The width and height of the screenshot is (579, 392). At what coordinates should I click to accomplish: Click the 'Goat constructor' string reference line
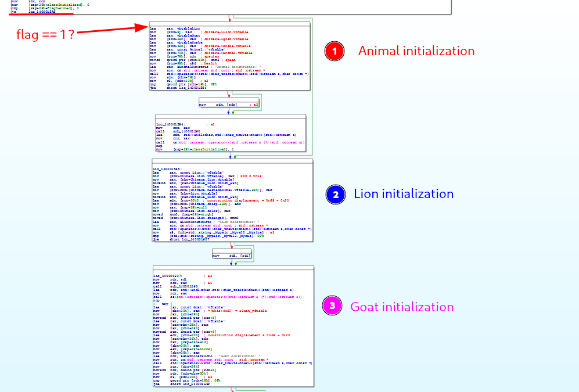(x=207, y=356)
